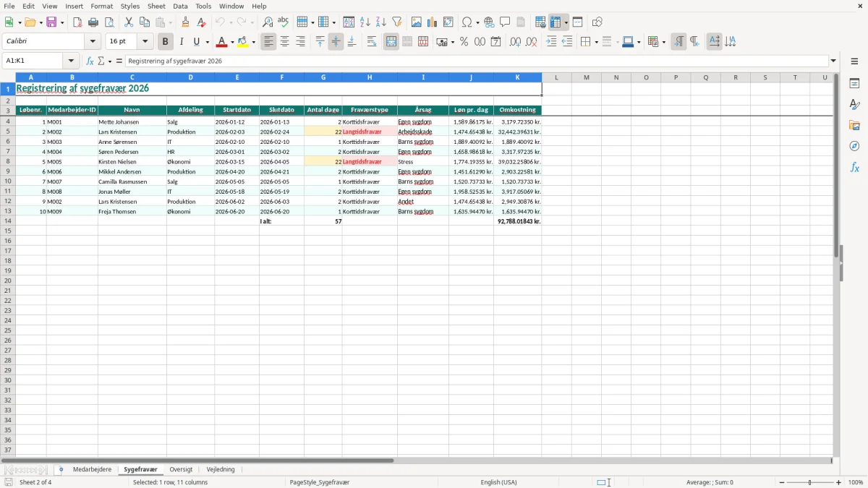Click the Print icon
The width and height of the screenshot is (868, 488).
pyautogui.click(x=93, y=22)
